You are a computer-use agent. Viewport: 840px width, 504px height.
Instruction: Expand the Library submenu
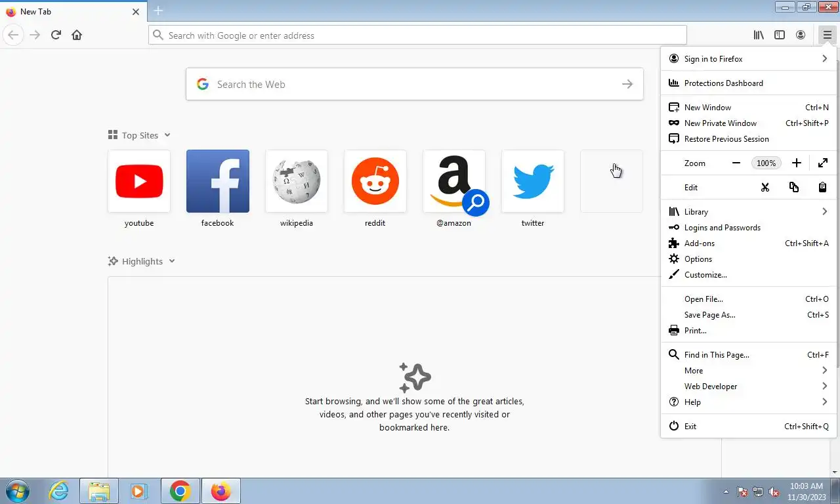(749, 211)
